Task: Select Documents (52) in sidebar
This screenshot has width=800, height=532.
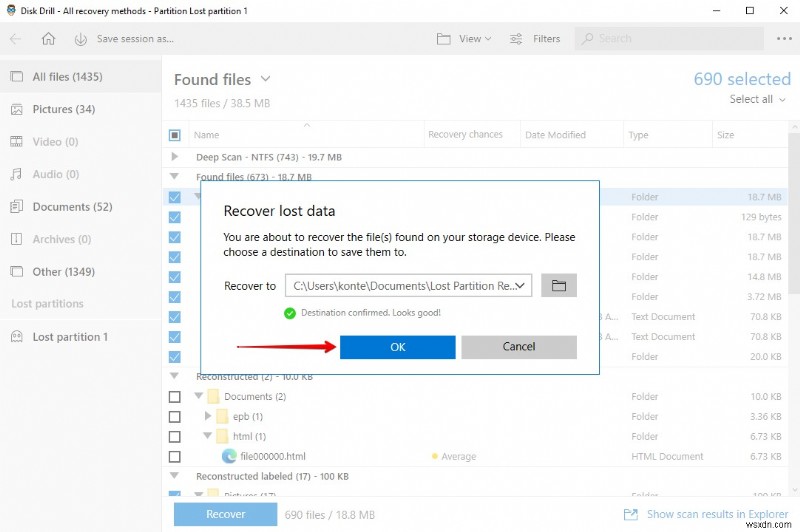Action: pyautogui.click(x=72, y=207)
